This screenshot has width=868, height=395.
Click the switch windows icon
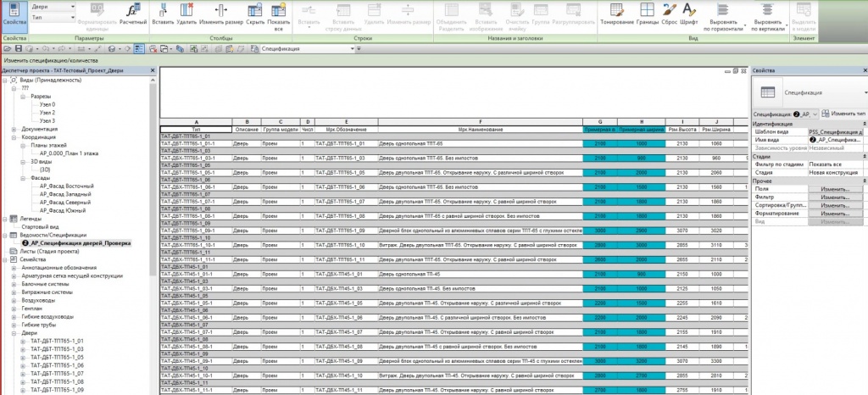(x=165, y=49)
